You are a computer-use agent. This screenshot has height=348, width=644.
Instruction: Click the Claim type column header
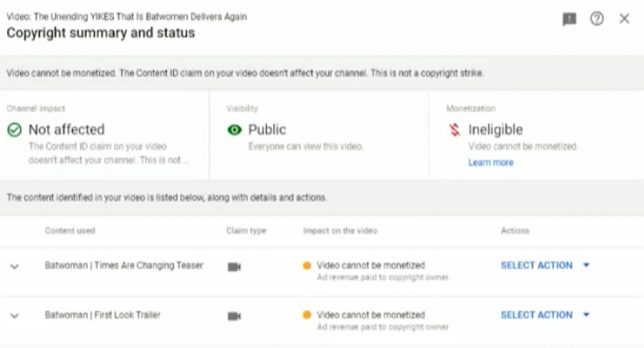pyautogui.click(x=246, y=231)
